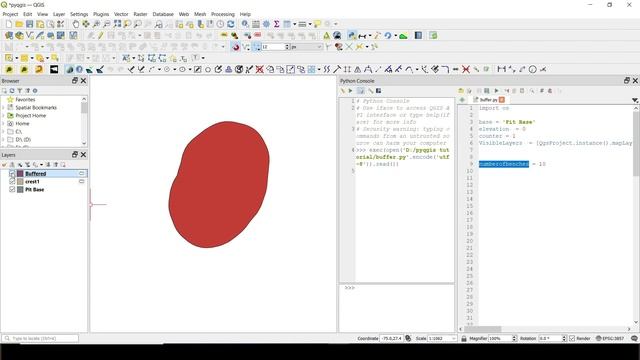Click the Rotation value spinbox

point(553,338)
